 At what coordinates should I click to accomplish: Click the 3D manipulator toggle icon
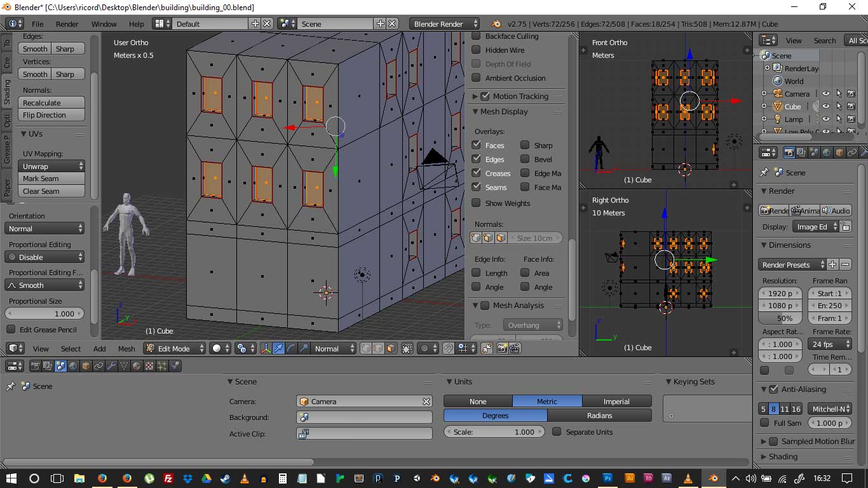(266, 348)
